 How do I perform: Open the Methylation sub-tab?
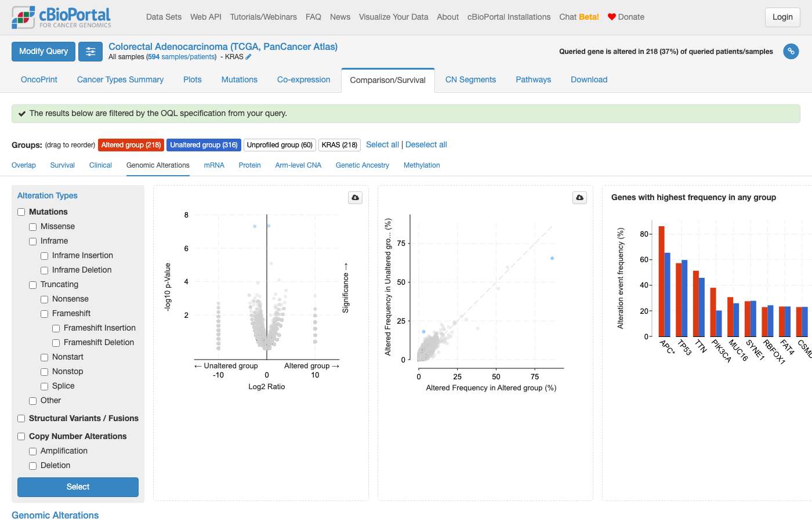(x=422, y=165)
